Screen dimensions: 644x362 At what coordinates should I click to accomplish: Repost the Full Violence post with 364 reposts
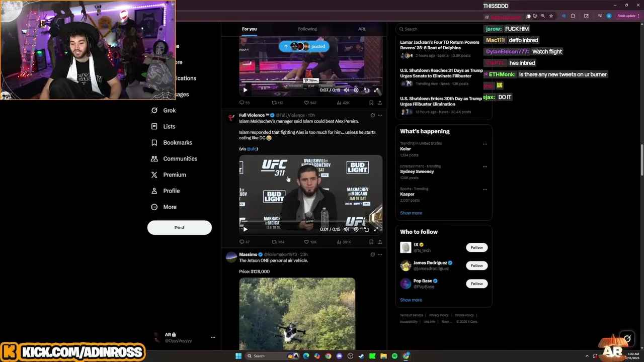[278, 242]
